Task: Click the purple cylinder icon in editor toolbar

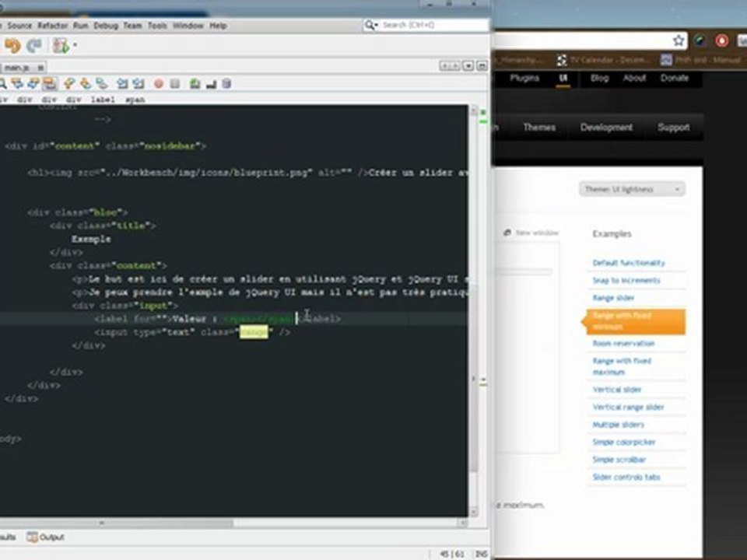Action: pos(226,84)
